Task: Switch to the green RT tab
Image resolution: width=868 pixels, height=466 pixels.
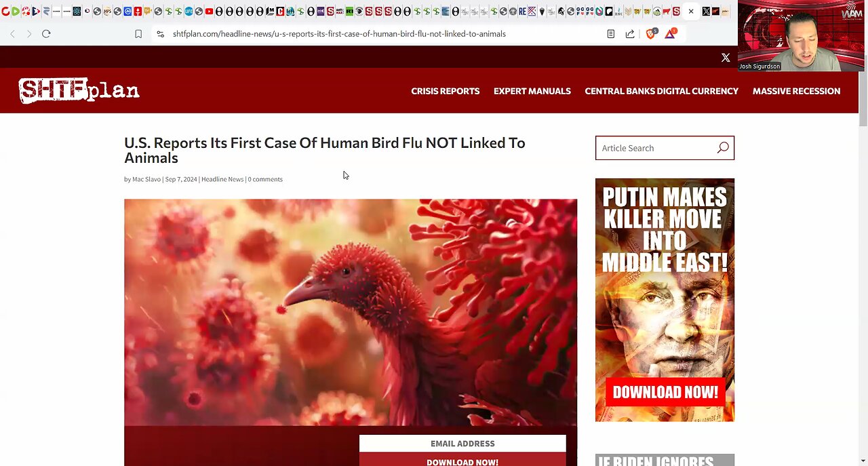Action: pos(349,12)
